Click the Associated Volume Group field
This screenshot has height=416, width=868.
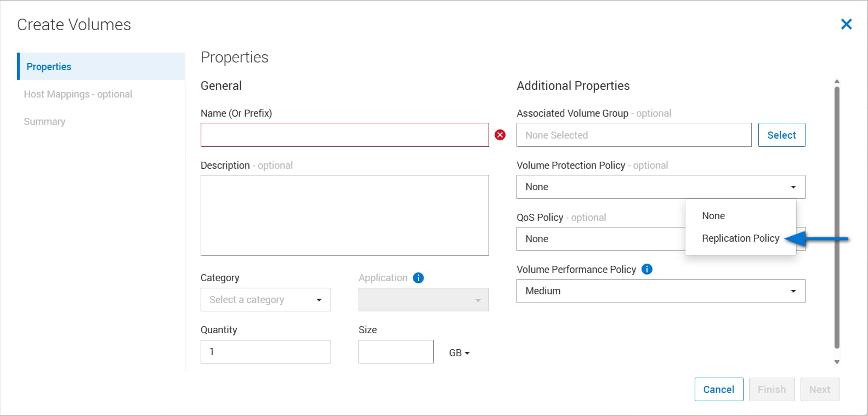[634, 135]
